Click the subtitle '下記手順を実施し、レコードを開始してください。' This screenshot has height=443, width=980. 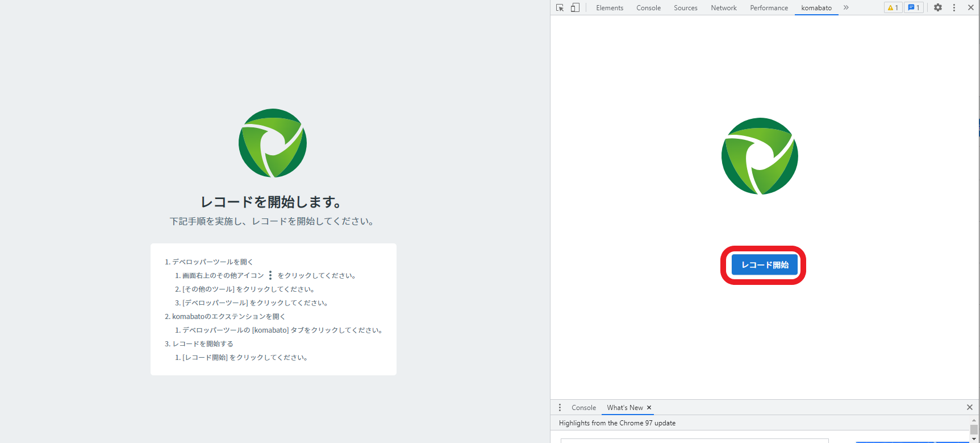click(x=273, y=221)
